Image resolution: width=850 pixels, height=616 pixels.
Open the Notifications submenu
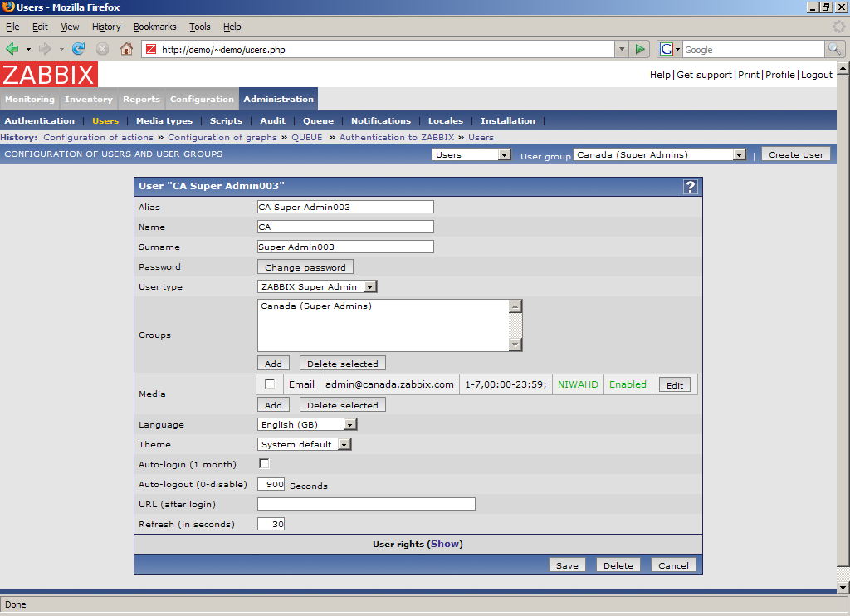[381, 121]
